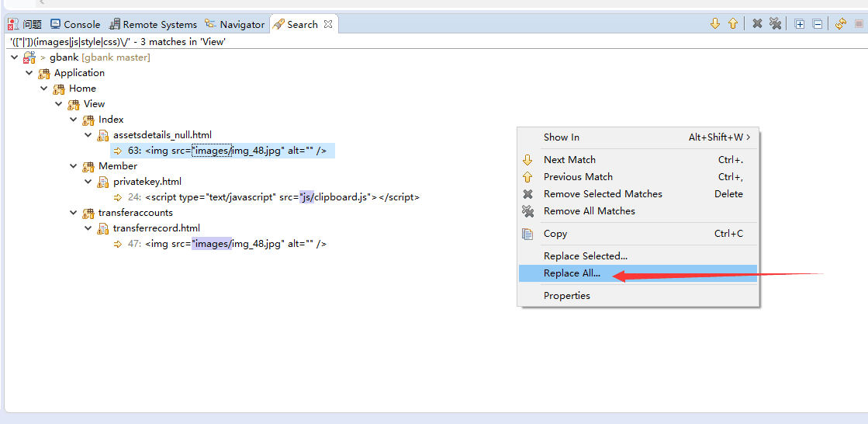Screen dimensions: 868x424
Task: Click Remove All Matches double-X toolbar icon
Action: pos(775,24)
